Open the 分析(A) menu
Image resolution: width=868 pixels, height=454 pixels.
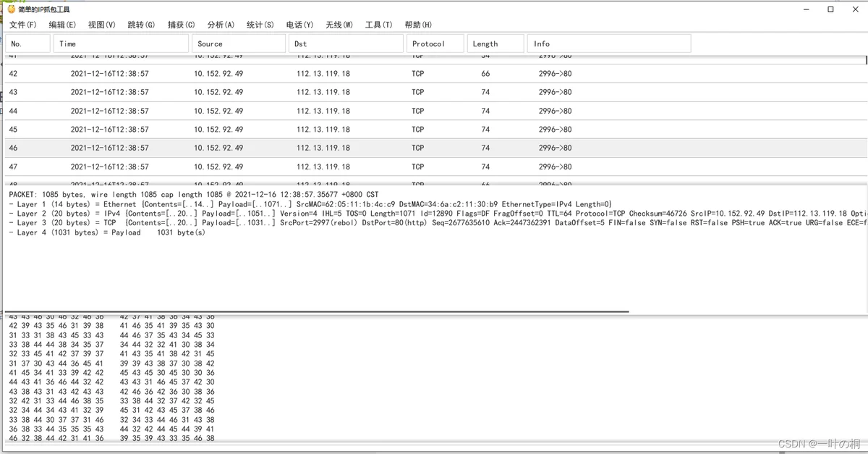221,25
